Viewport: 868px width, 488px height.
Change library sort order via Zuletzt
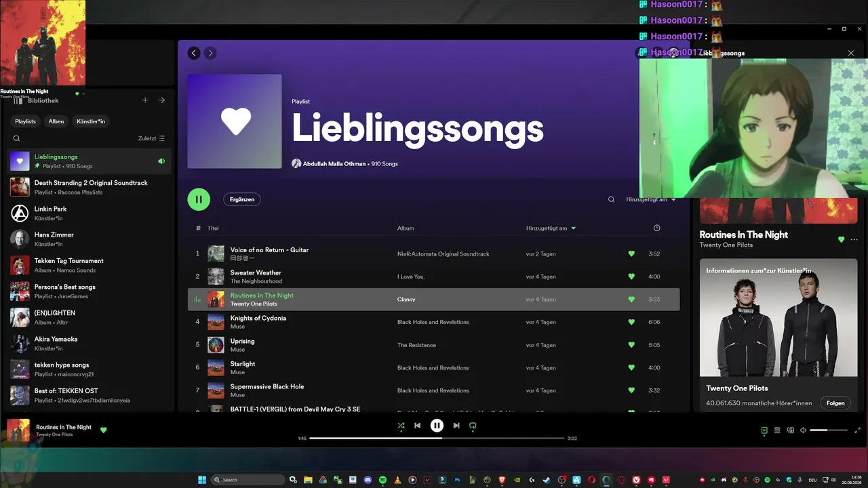pyautogui.click(x=151, y=138)
